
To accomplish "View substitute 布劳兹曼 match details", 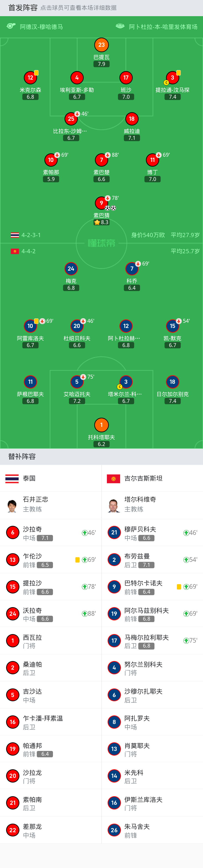I will tap(152, 559).
